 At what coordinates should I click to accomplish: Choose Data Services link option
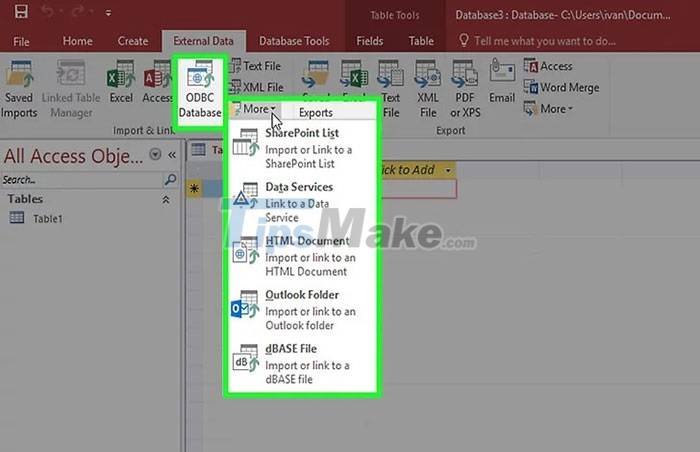(301, 202)
